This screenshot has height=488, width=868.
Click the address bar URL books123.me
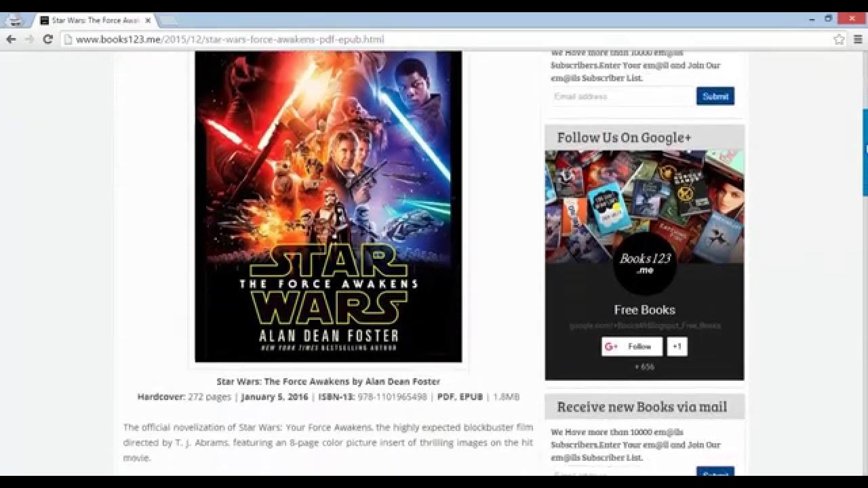[x=230, y=39]
